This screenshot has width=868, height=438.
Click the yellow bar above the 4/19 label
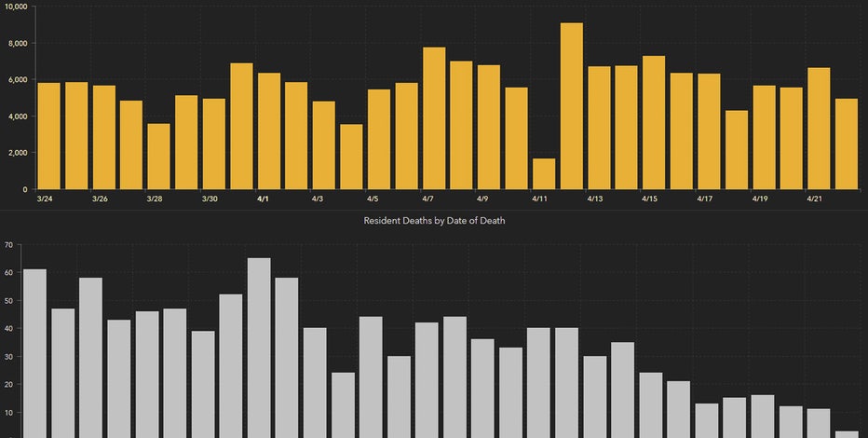coord(764,137)
